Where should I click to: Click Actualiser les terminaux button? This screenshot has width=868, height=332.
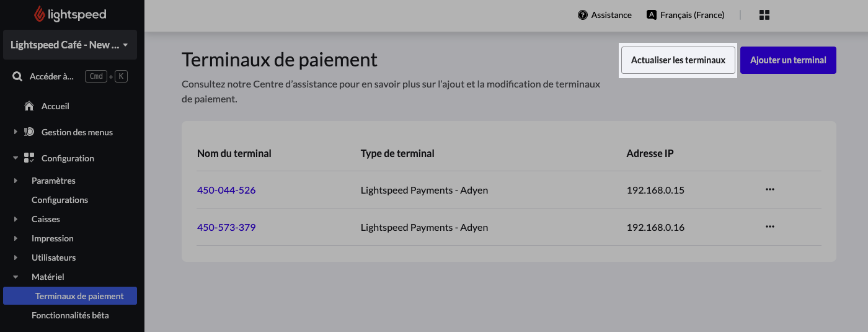pos(678,60)
